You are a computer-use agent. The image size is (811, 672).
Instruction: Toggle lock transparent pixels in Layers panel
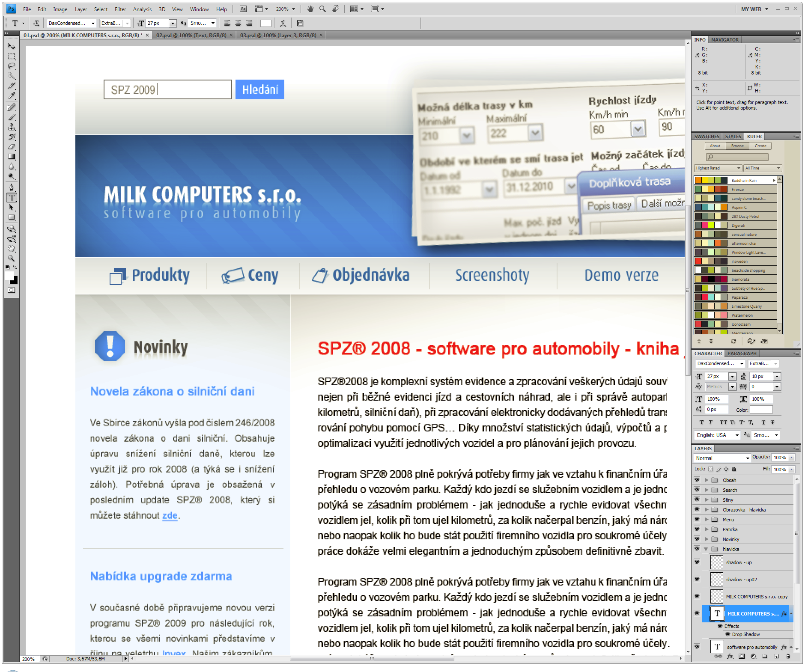(711, 469)
